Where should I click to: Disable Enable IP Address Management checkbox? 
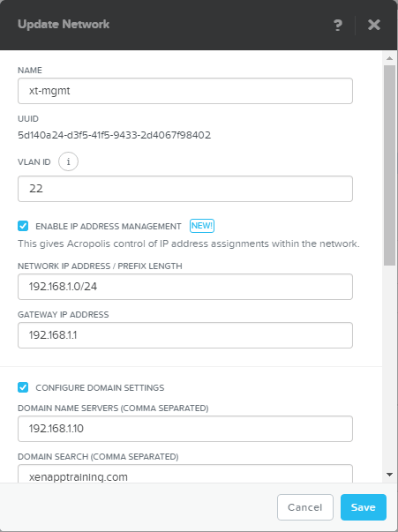(23, 226)
